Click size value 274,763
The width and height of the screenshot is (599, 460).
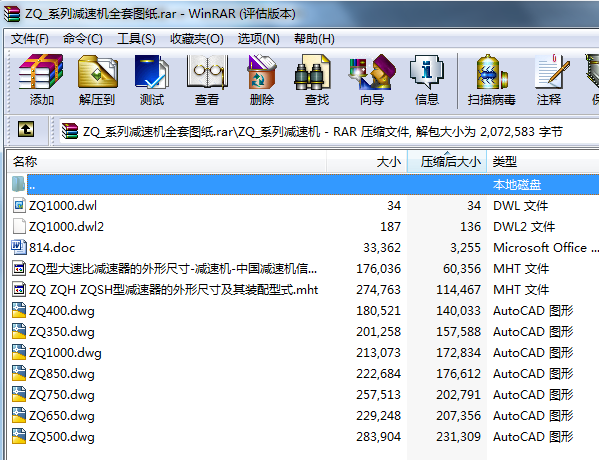pyautogui.click(x=379, y=290)
